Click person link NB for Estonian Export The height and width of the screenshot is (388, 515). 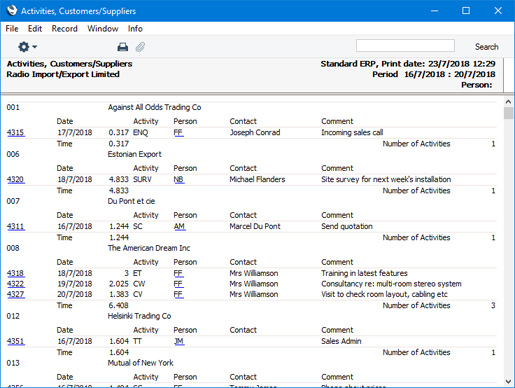point(179,180)
